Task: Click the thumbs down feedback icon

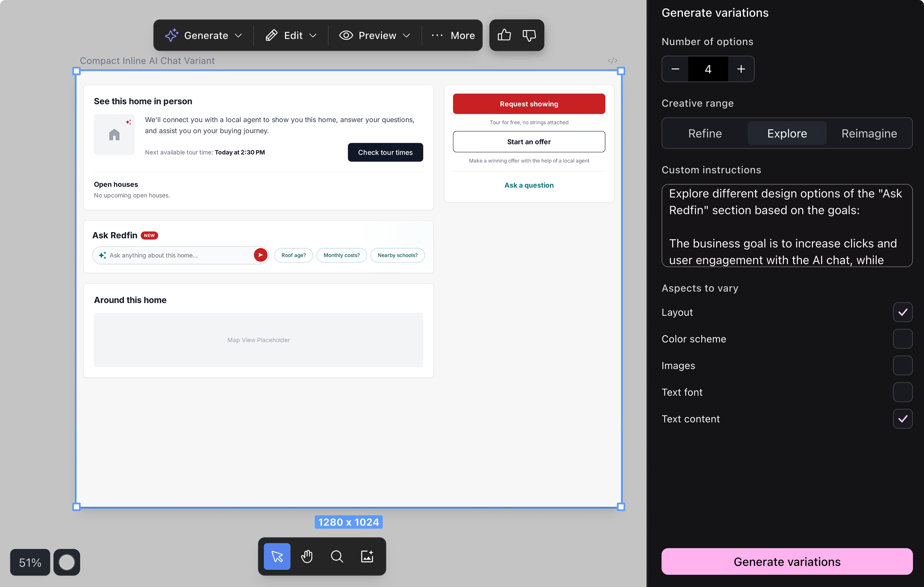Action: tap(529, 35)
